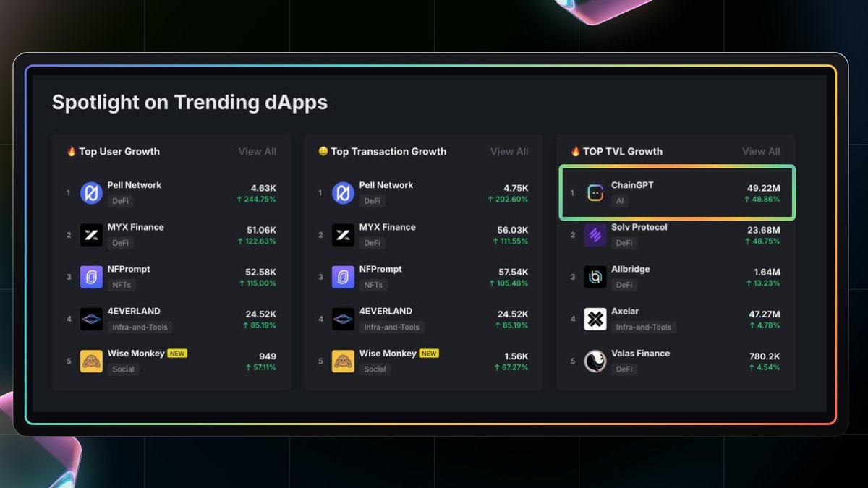Click the Wise Monkey logo under Top User Growth

[92, 361]
